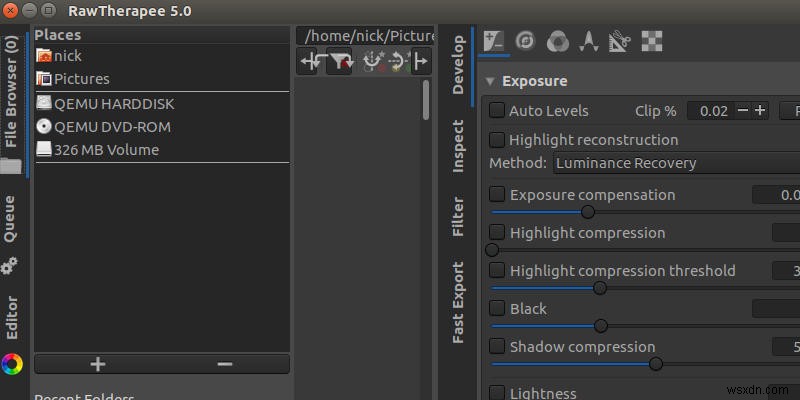Screen dimensions: 800x400
Task: Click the Black slider handle
Action: click(601, 326)
